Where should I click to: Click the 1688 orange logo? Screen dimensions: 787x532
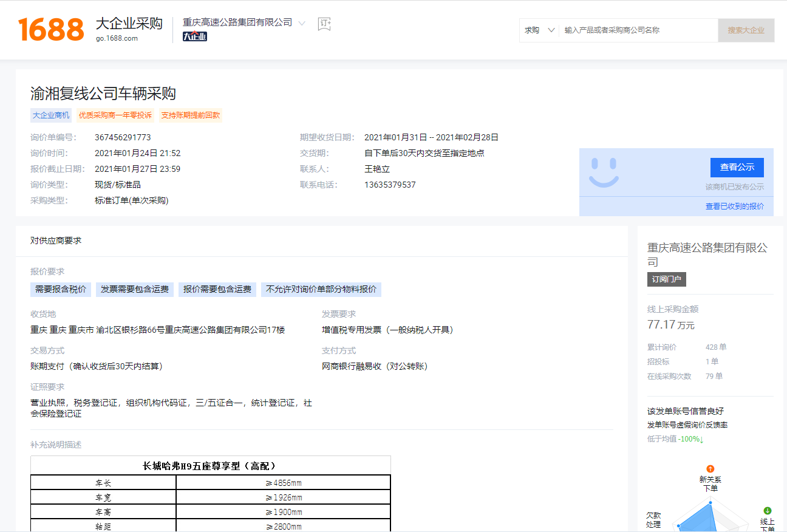[x=51, y=30]
